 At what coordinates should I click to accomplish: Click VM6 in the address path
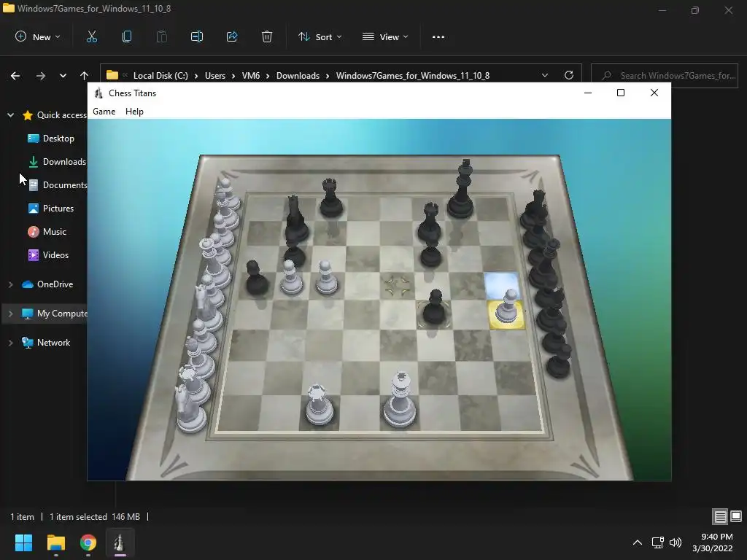(x=251, y=75)
